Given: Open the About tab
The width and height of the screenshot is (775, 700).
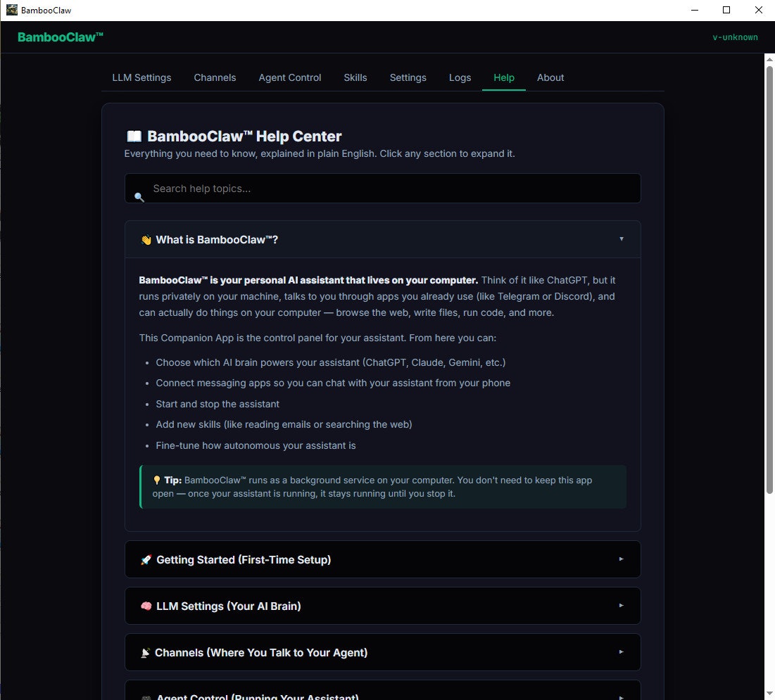Looking at the screenshot, I should (550, 77).
